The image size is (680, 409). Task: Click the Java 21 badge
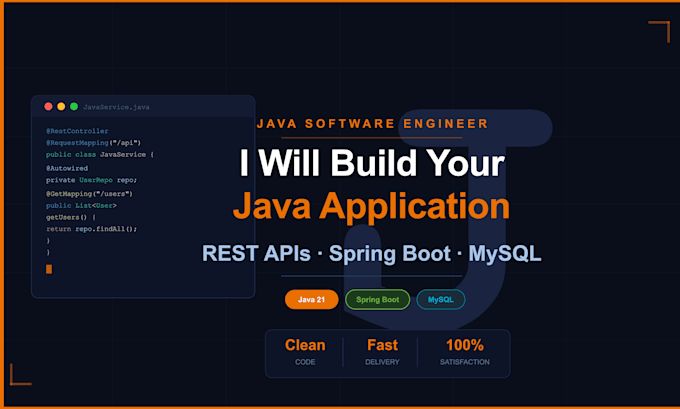[x=311, y=300]
